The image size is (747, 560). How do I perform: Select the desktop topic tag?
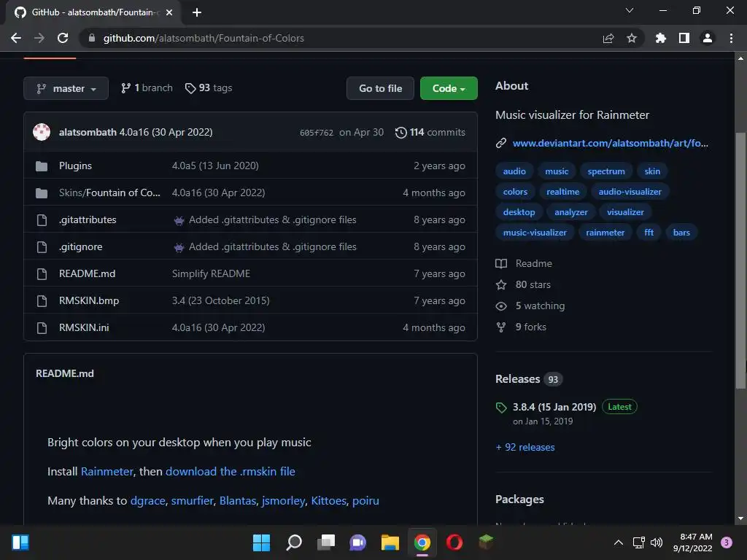(519, 212)
